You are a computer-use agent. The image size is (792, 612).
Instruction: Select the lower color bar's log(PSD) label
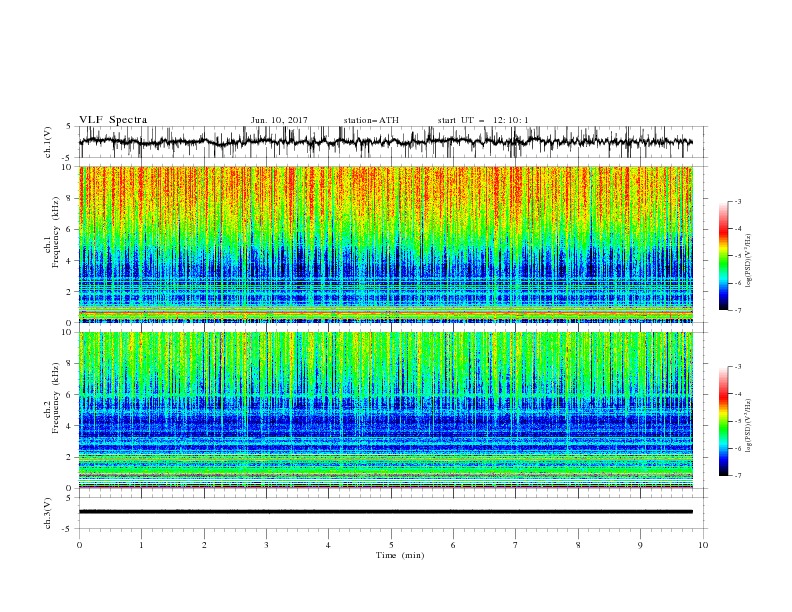pos(749,426)
